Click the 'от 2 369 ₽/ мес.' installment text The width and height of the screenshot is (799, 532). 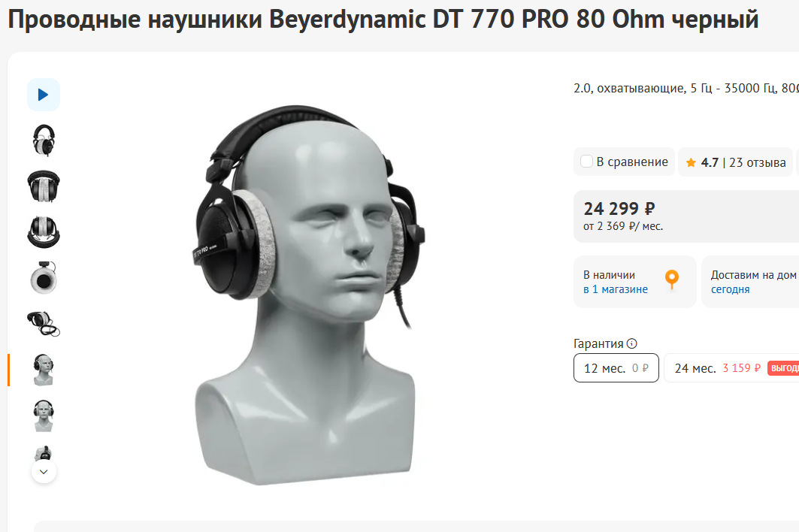(x=622, y=226)
